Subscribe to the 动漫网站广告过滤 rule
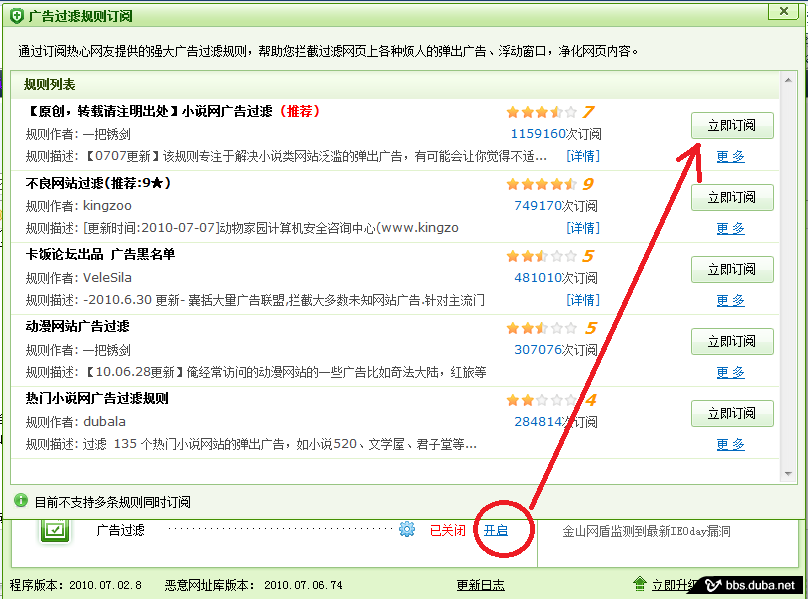This screenshot has width=808, height=599. point(732,341)
